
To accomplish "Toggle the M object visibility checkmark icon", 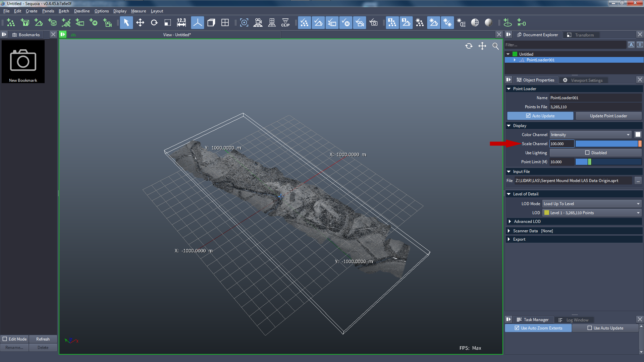I will [x=346, y=23].
